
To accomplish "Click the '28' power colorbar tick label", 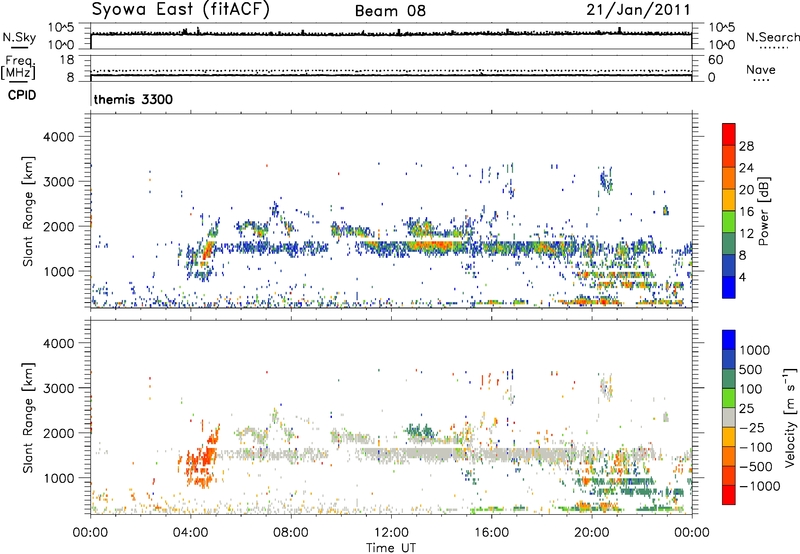I will 746,146.
